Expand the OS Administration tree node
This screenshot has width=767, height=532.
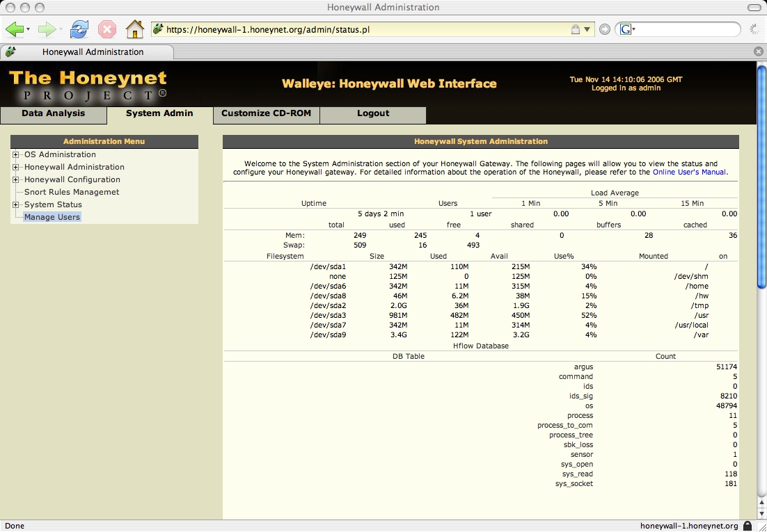point(15,154)
